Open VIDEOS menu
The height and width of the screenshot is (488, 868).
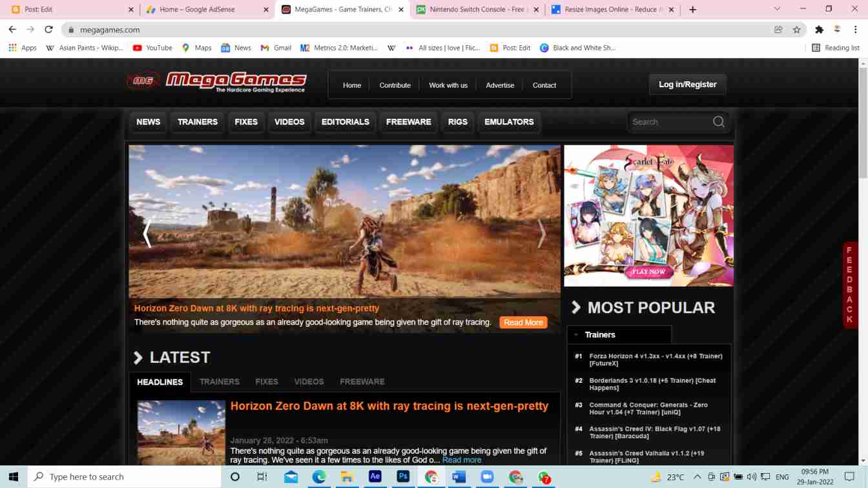click(x=289, y=122)
